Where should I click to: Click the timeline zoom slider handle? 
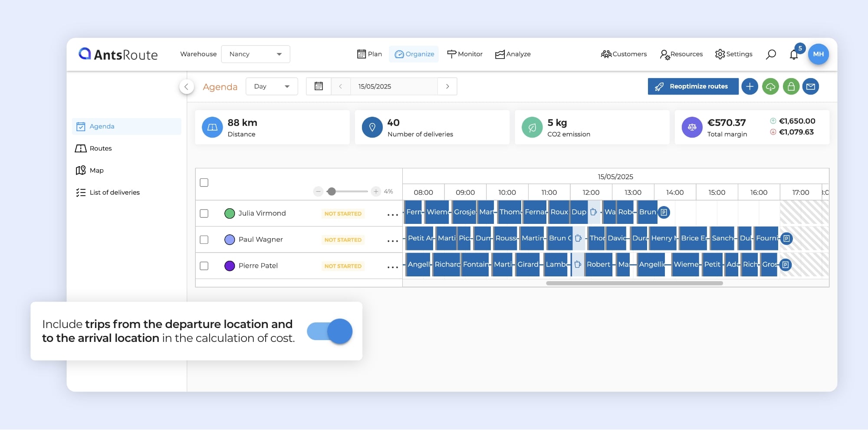coord(332,191)
